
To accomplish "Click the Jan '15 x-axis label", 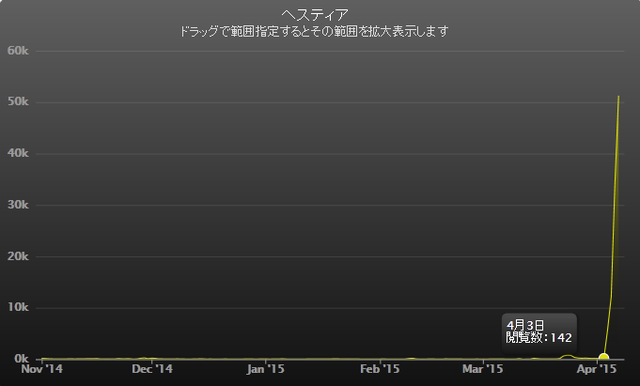I will pyautogui.click(x=265, y=369).
